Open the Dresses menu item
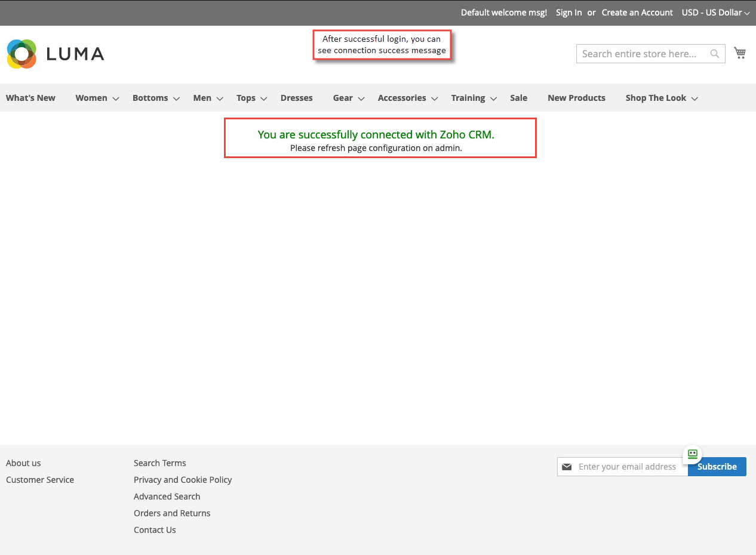756x555 pixels. [x=297, y=98]
